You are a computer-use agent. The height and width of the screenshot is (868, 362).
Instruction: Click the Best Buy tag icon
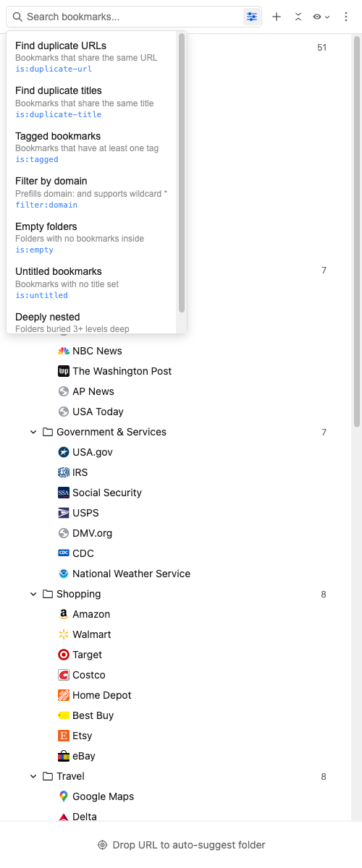[x=64, y=715]
